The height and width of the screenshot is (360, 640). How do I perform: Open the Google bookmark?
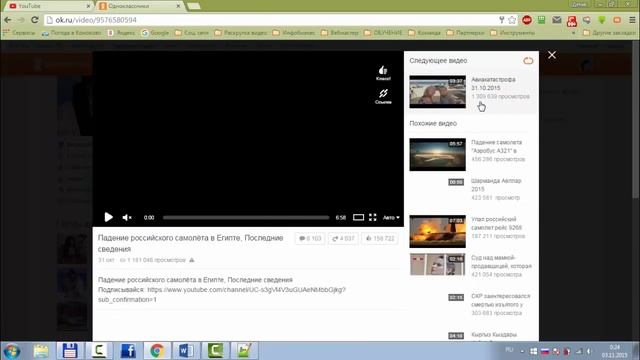click(x=155, y=32)
